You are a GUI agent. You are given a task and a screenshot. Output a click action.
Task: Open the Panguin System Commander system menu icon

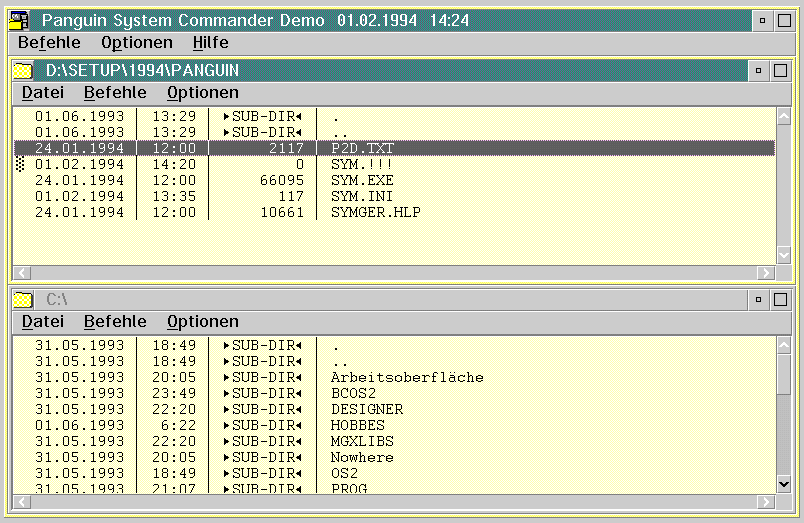20,21
